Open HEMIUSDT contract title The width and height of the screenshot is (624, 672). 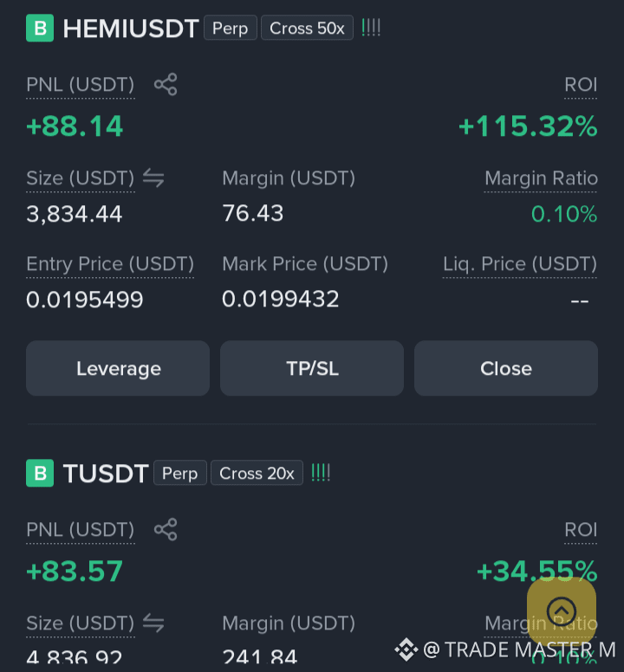tap(131, 29)
